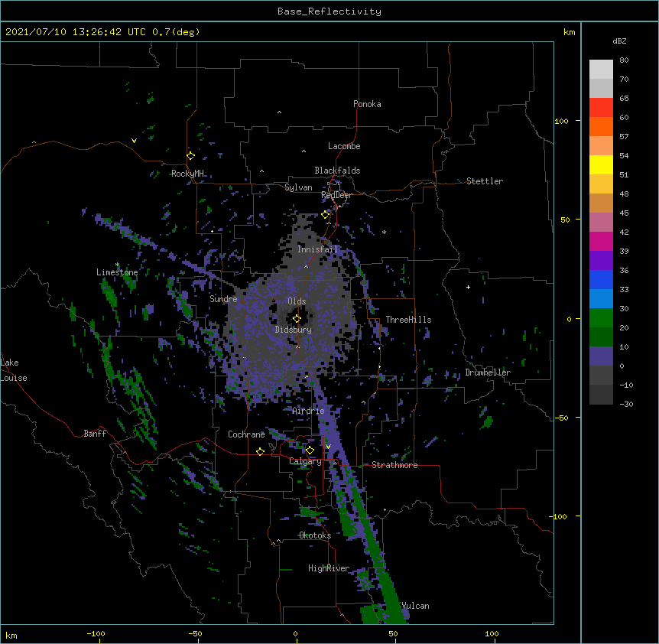This screenshot has height=644, width=659.
Task: Click the orange 57-60 dBZ legend band
Action: click(x=601, y=126)
